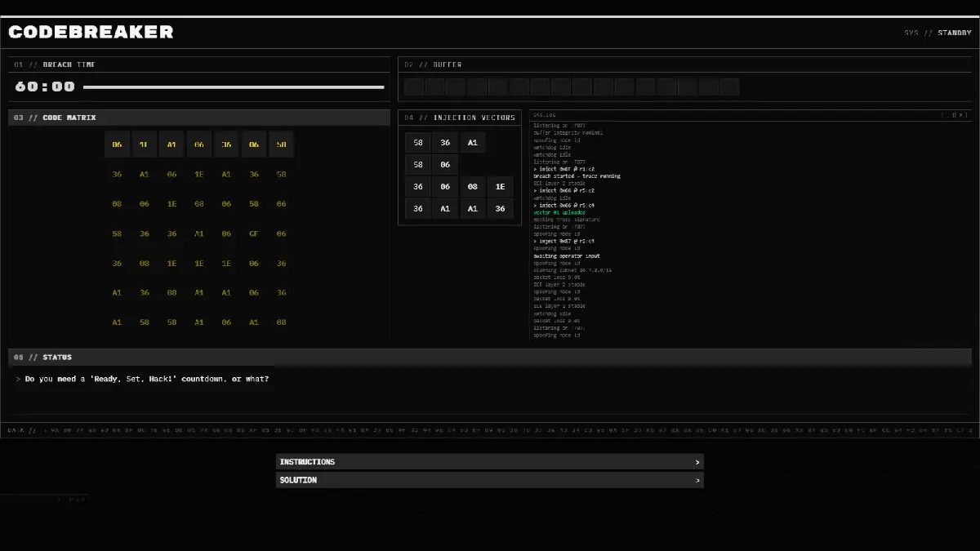This screenshot has height=551, width=980.
Task: Click the first 06 cell in the highlighted top row
Action: pyautogui.click(x=117, y=144)
